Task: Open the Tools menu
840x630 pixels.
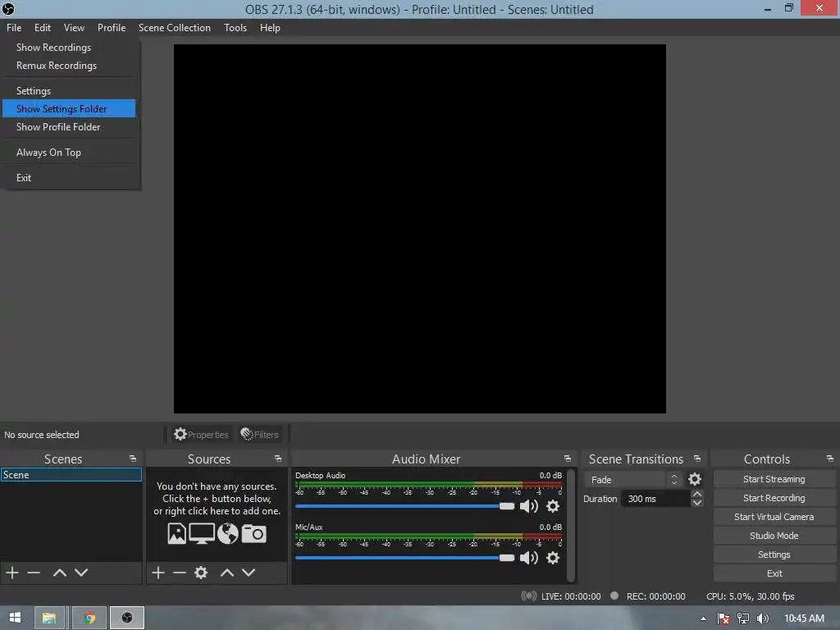Action: point(235,28)
